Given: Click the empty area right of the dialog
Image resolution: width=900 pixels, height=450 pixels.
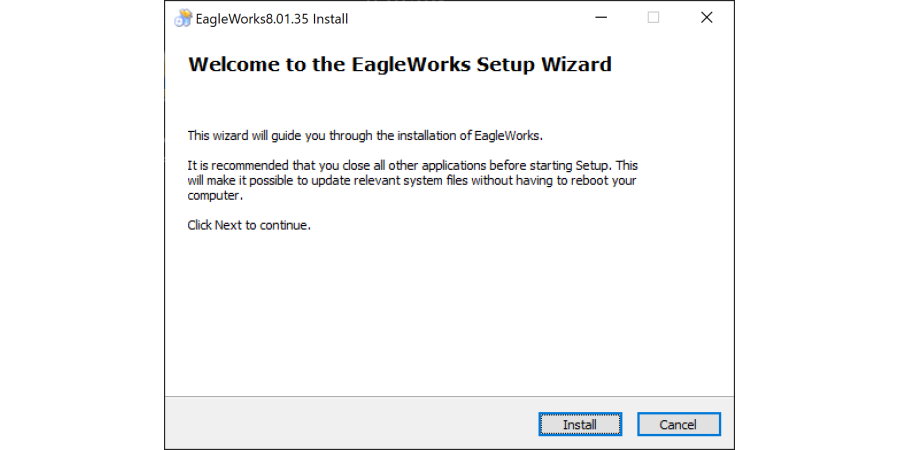Looking at the screenshot, I should (817, 225).
